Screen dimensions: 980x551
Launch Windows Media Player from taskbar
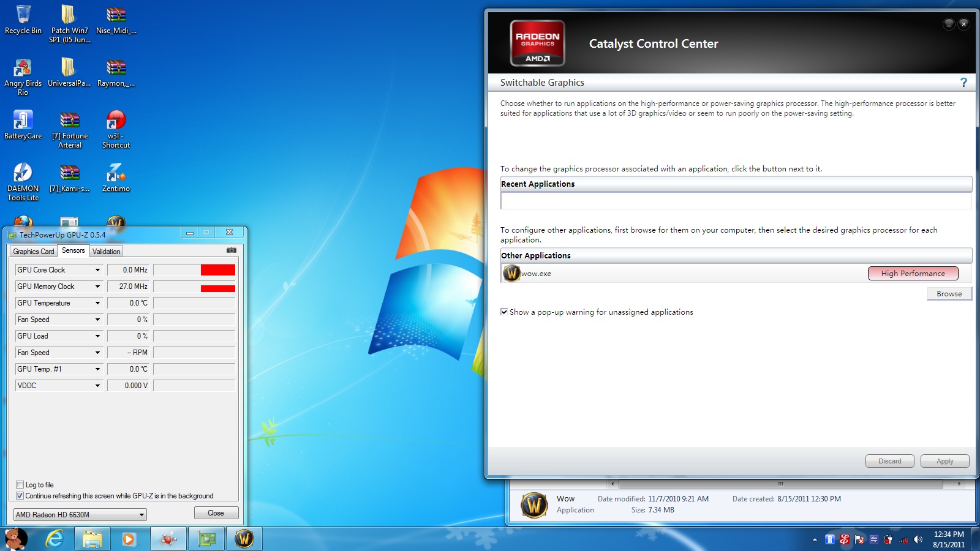point(129,539)
